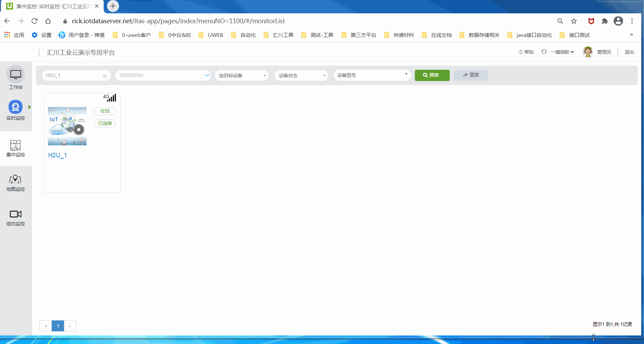Open the UWEB bookmark folder
The image size is (644, 344).
[x=211, y=35]
